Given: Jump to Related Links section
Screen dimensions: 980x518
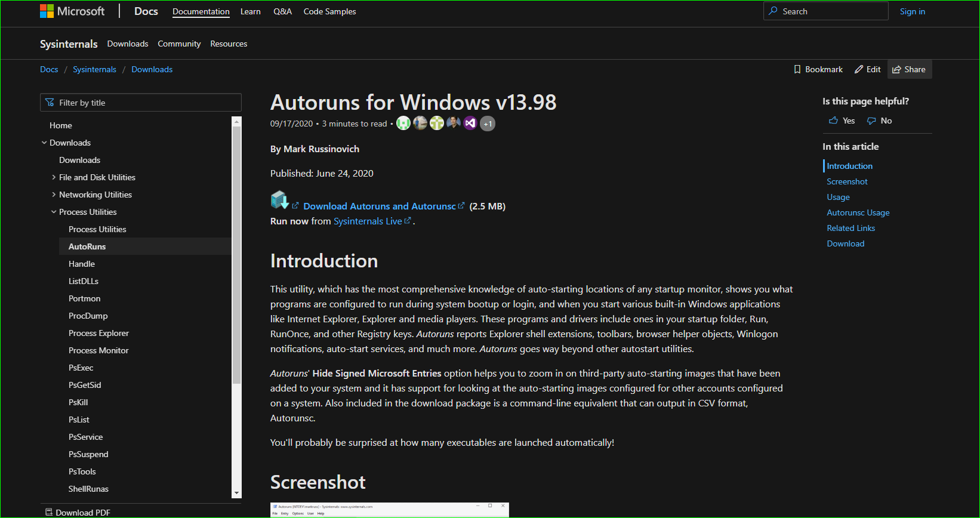Looking at the screenshot, I should click(x=850, y=228).
